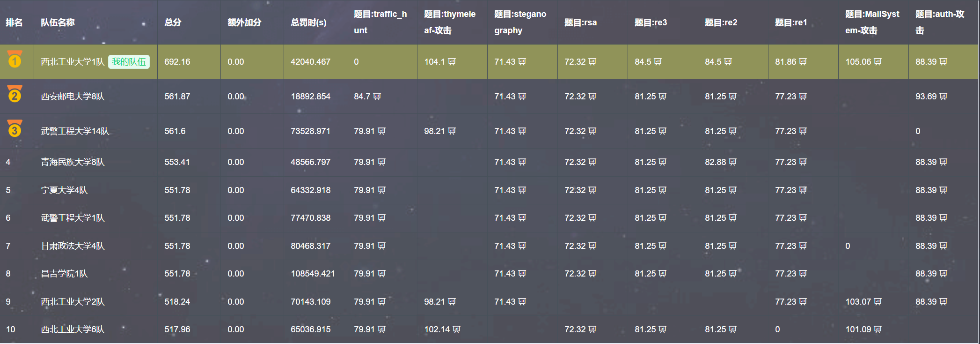Viewport: 980px width, 344px height.
Task: Click the 总罚时(s) column header
Action: (x=308, y=22)
